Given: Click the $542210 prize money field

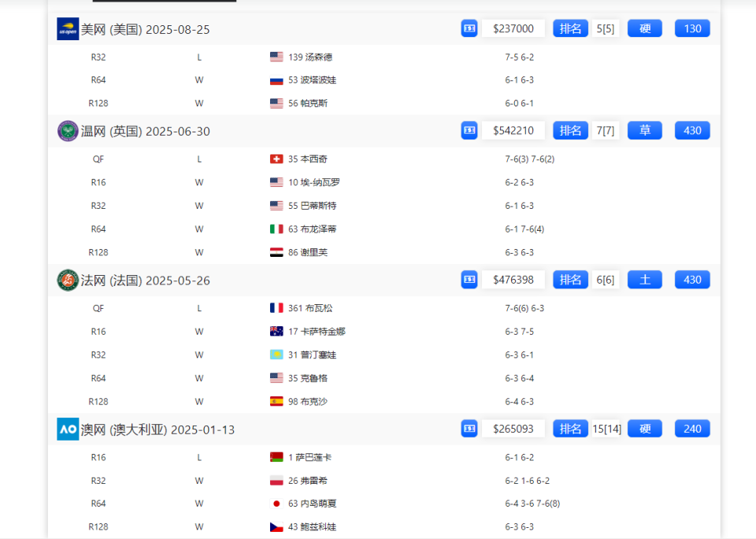Looking at the screenshot, I should [513, 130].
